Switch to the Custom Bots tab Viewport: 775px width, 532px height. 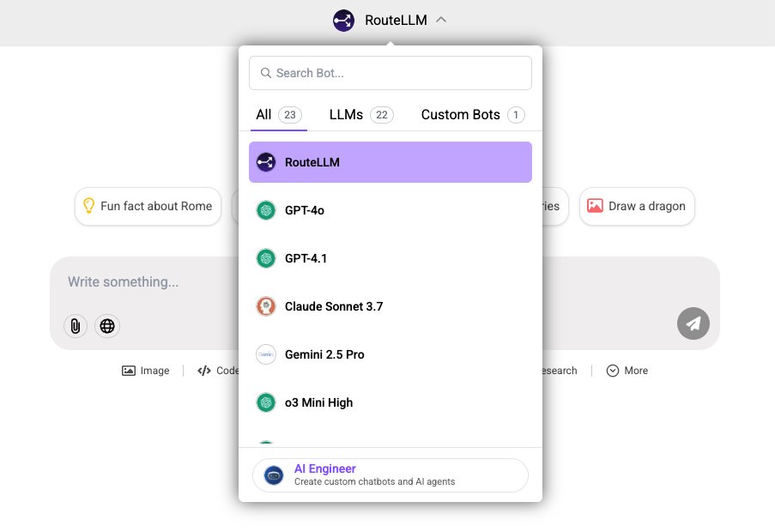pos(473,115)
